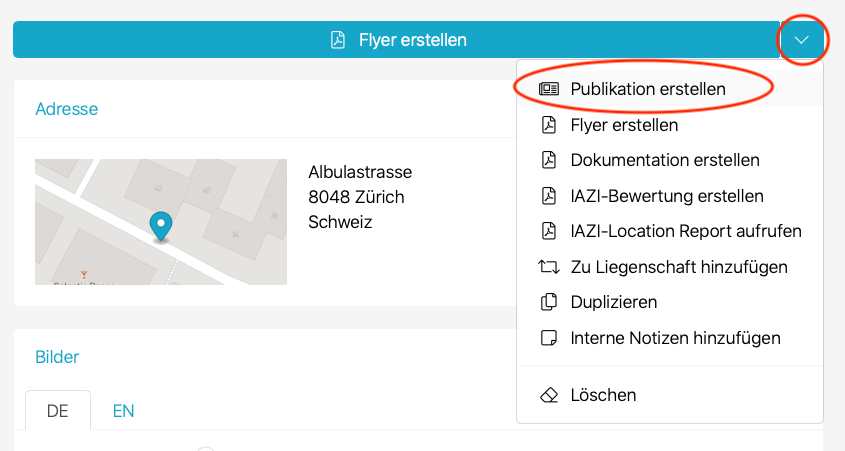This screenshot has height=451, width=845.
Task: Click the Bilder section heading
Action: click(x=57, y=357)
